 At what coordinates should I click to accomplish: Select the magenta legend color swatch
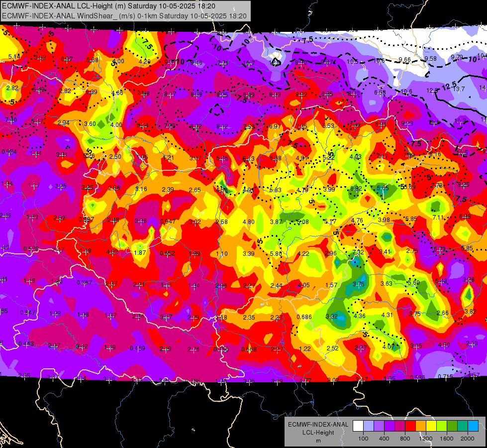point(400,426)
